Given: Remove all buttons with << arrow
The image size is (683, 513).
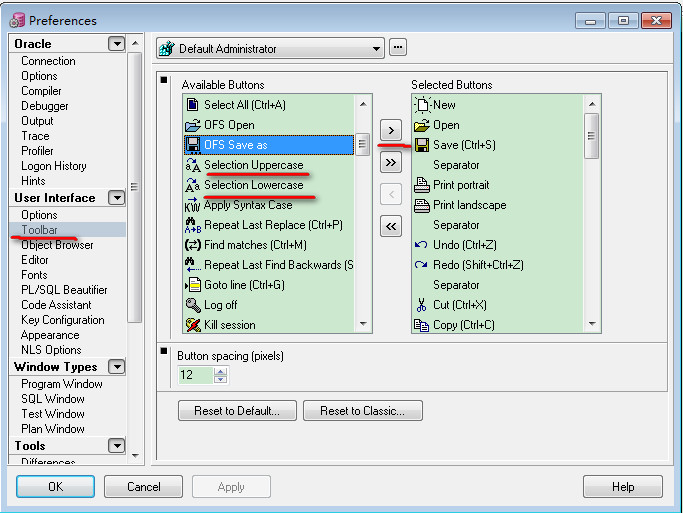Looking at the screenshot, I should point(391,226).
